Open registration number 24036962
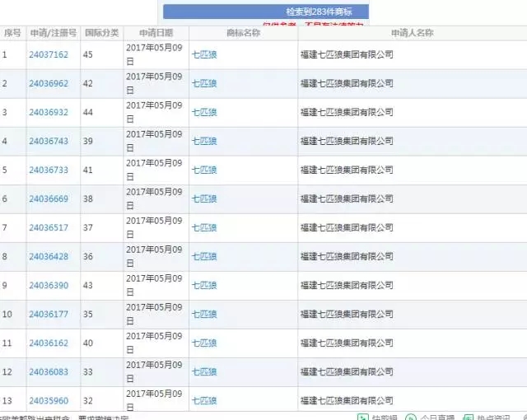This screenshot has height=420, width=527. [49, 83]
